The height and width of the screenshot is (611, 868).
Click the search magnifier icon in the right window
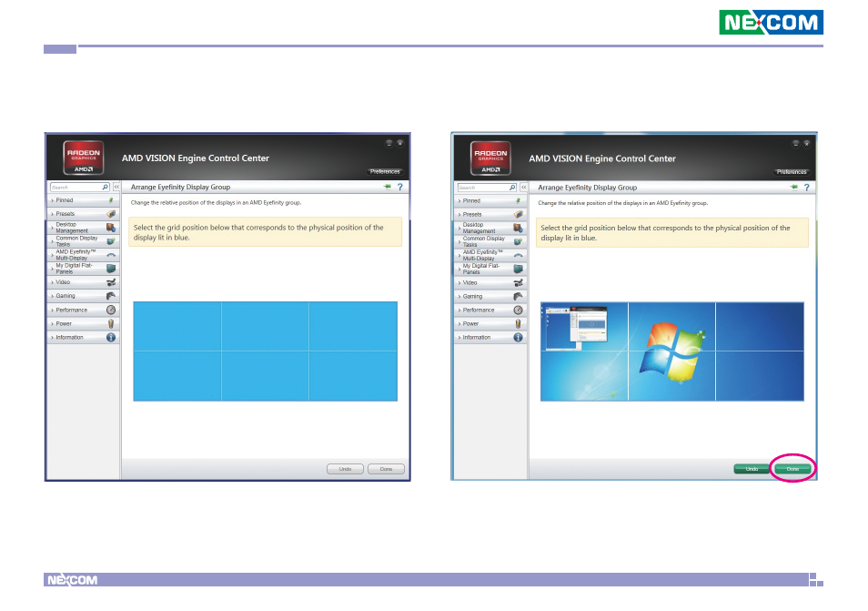tap(512, 188)
